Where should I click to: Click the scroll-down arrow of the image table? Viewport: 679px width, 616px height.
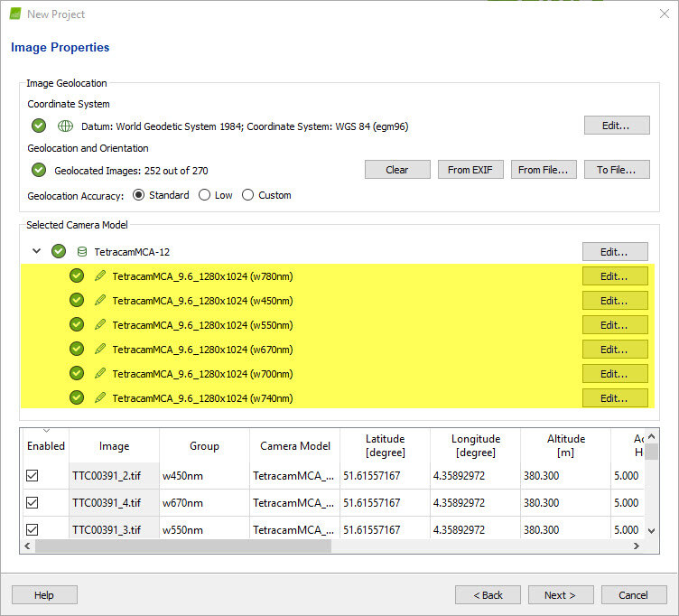[650, 530]
